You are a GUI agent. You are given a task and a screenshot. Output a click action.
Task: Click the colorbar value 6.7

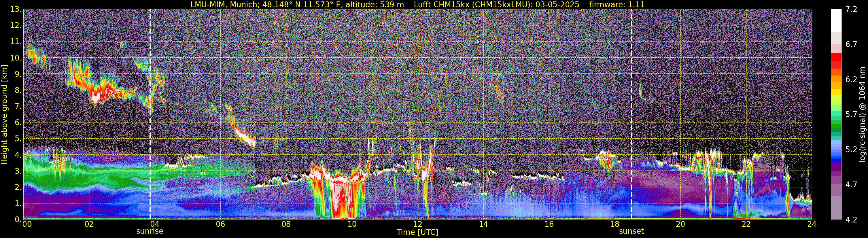[851, 44]
